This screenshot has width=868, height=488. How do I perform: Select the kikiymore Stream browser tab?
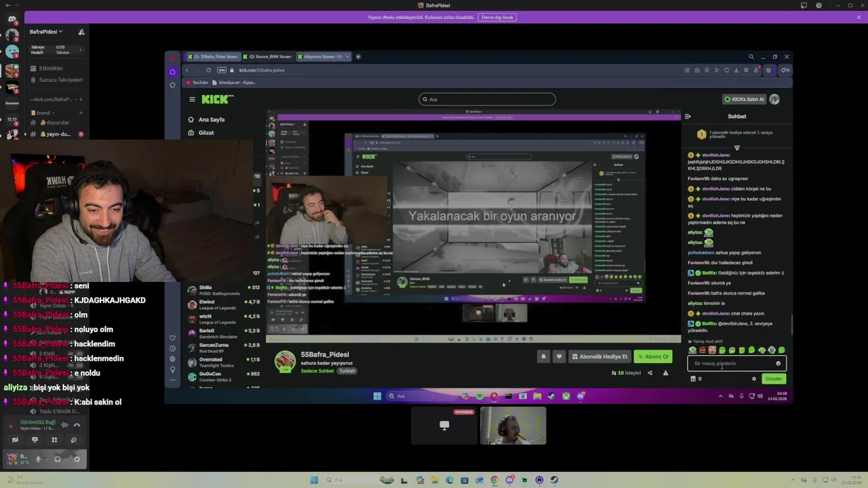(323, 57)
